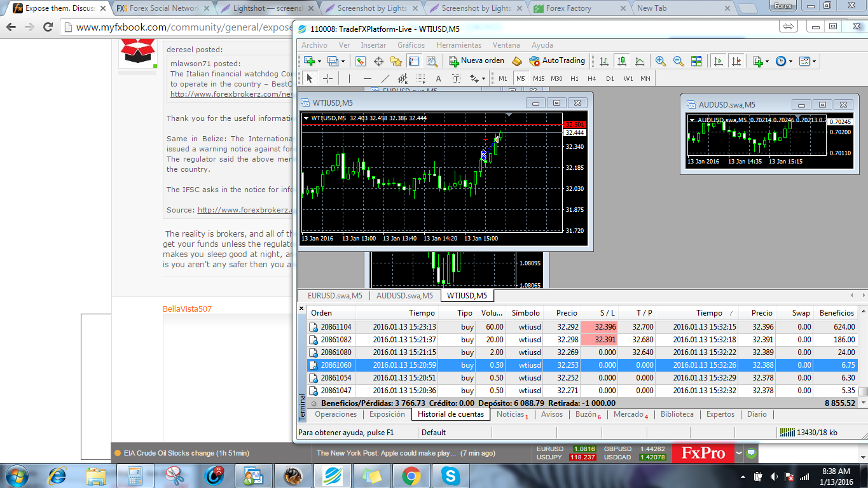Open the Strategy Tester magnifier icon
The image size is (868, 488).
(432, 61)
